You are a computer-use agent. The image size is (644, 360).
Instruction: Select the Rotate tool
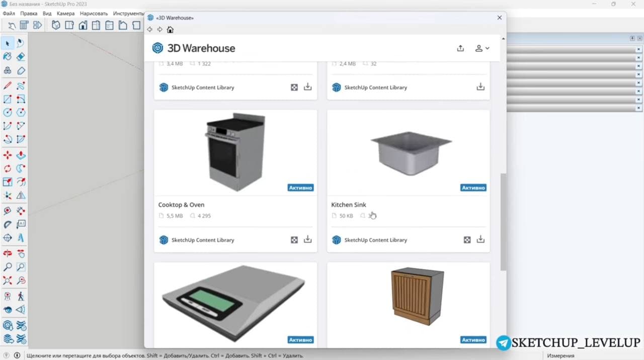[8, 169]
